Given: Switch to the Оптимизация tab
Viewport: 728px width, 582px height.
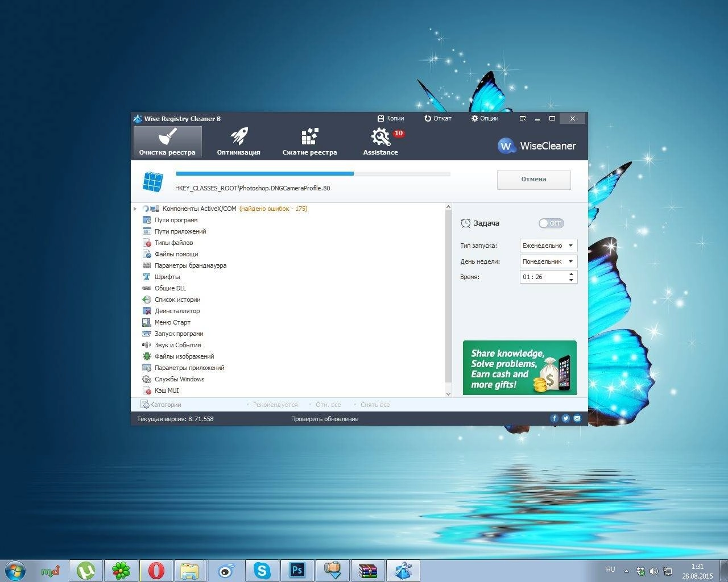Looking at the screenshot, I should pos(238,142).
